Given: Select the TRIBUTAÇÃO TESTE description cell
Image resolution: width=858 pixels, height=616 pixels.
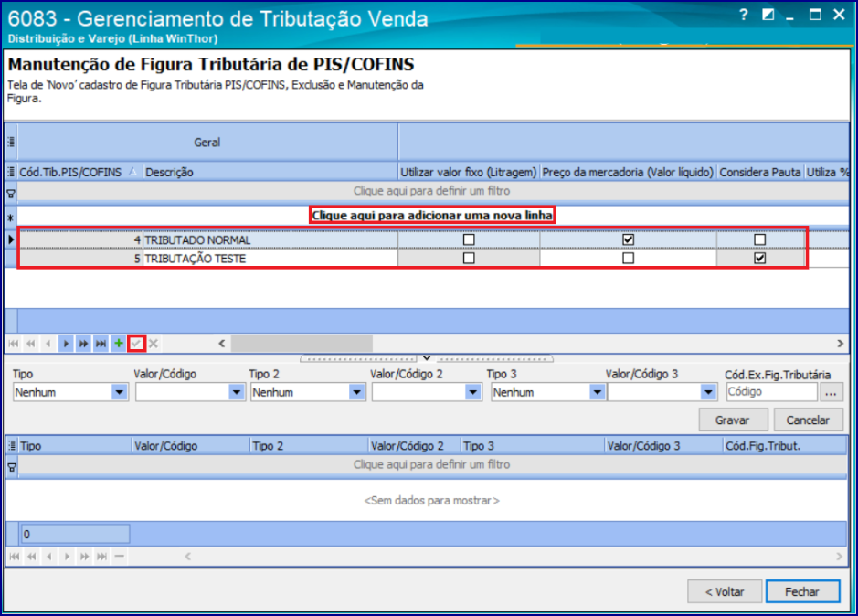Looking at the screenshot, I should tap(270, 259).
